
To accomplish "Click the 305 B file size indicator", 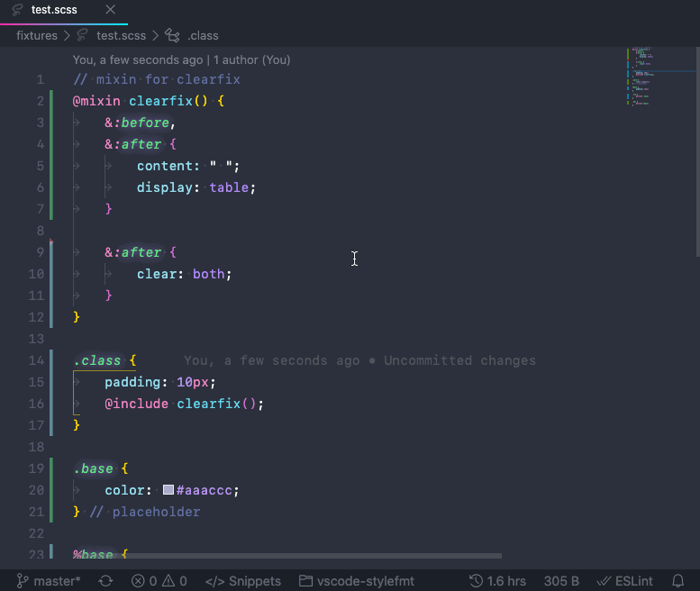I will [x=561, y=581].
